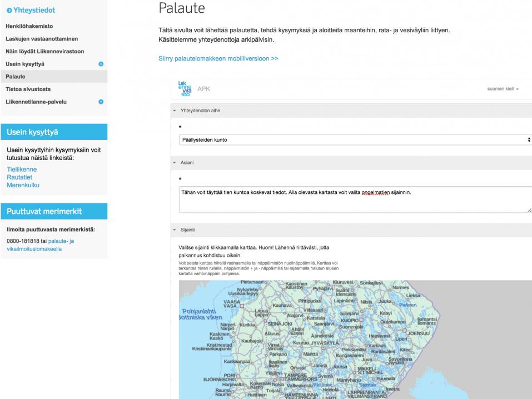Open the Rautatiet link
This screenshot has width=532, height=399.
point(19,177)
